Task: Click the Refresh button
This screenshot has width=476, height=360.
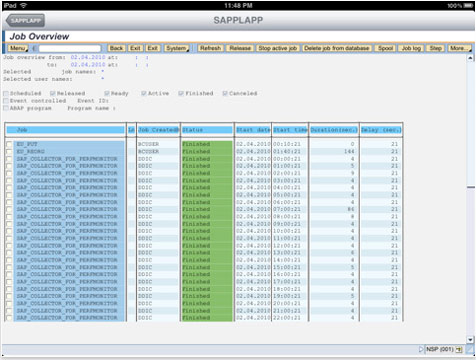Action: pyautogui.click(x=210, y=48)
